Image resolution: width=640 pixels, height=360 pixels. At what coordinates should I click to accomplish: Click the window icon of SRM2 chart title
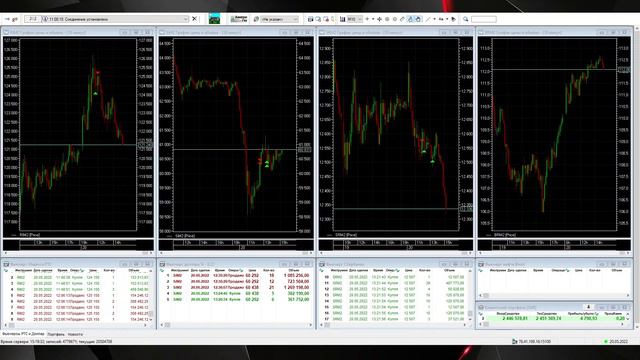click(322, 32)
